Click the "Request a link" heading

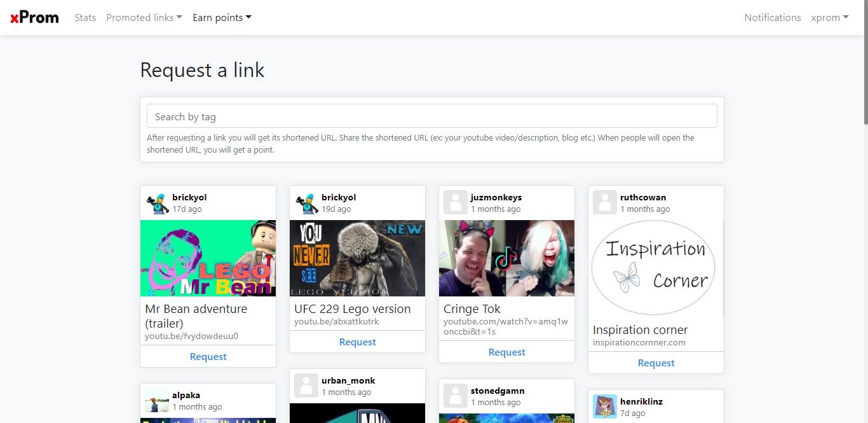pos(203,70)
